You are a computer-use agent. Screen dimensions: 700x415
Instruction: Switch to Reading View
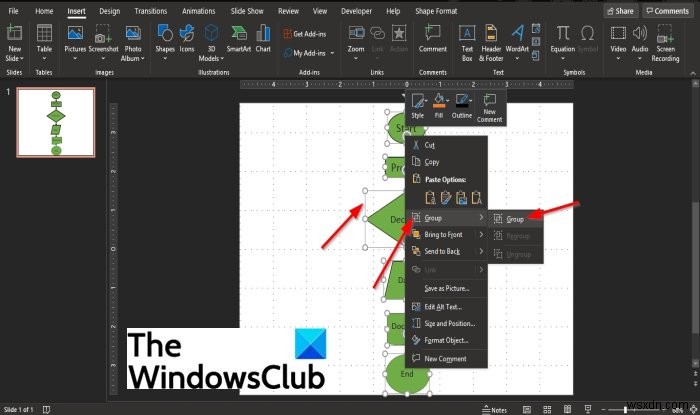567,410
